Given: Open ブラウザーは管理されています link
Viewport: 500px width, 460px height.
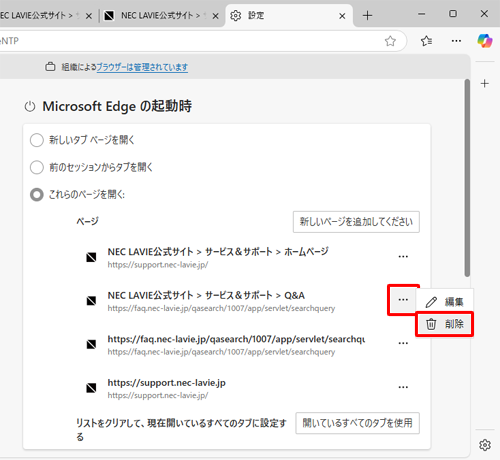Looking at the screenshot, I should tap(142, 67).
